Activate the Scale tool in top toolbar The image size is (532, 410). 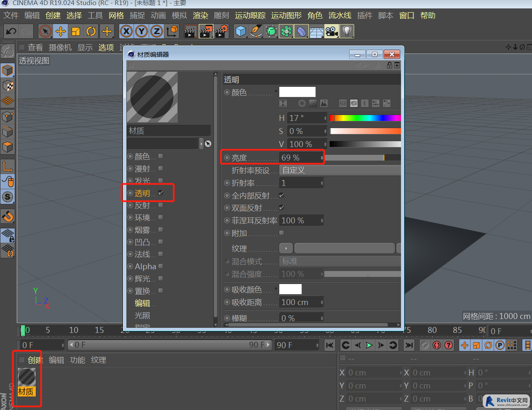tap(76, 31)
